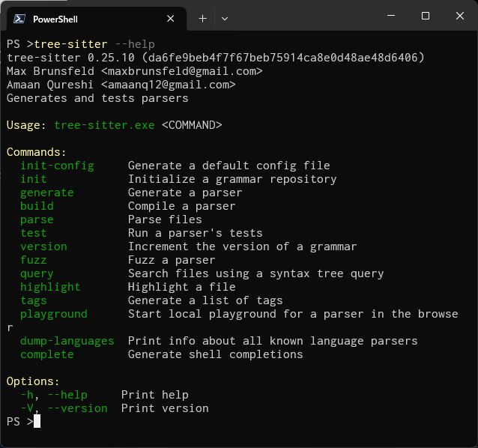The image size is (478, 448).
Task: Click the 'Commands:' section heading
Action: click(36, 152)
